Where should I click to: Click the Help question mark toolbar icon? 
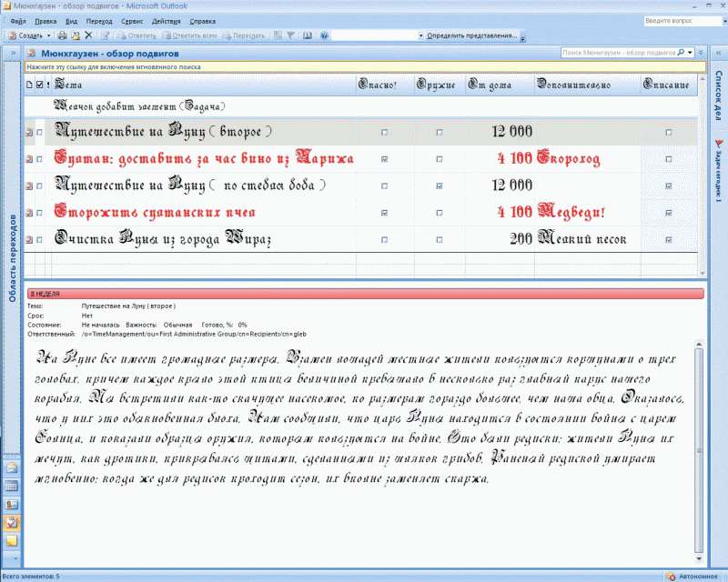pyautogui.click(x=321, y=35)
